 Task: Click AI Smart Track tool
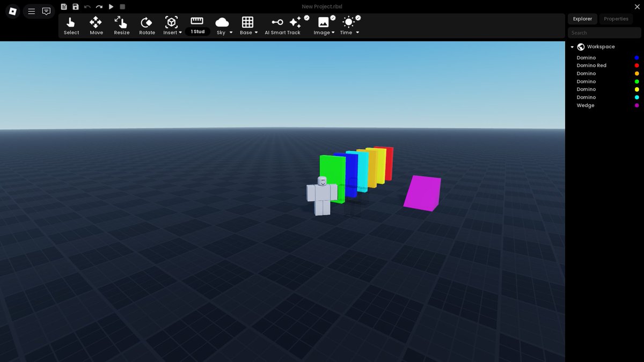(282, 26)
